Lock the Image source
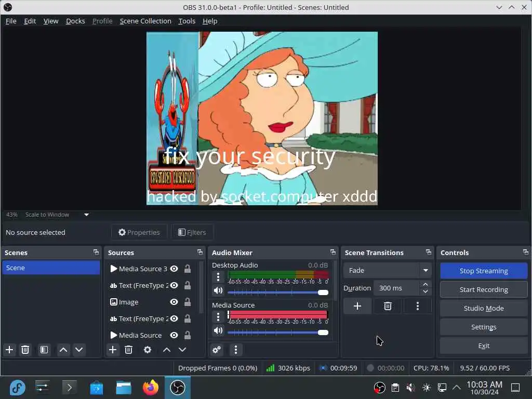This screenshot has width=532, height=399. [x=187, y=302]
